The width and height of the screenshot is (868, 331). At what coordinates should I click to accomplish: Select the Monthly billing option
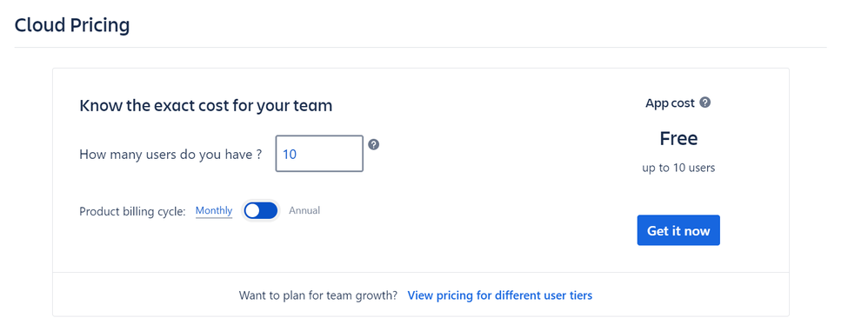[214, 210]
